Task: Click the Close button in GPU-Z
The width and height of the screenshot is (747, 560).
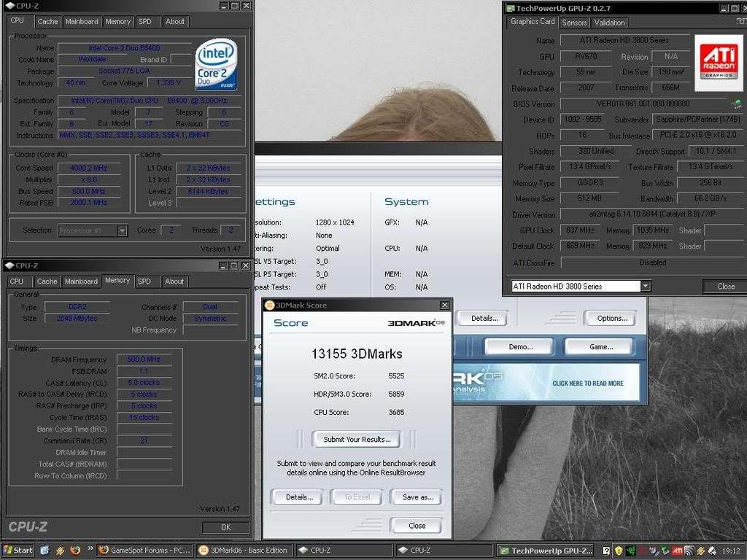Action: coord(726,286)
